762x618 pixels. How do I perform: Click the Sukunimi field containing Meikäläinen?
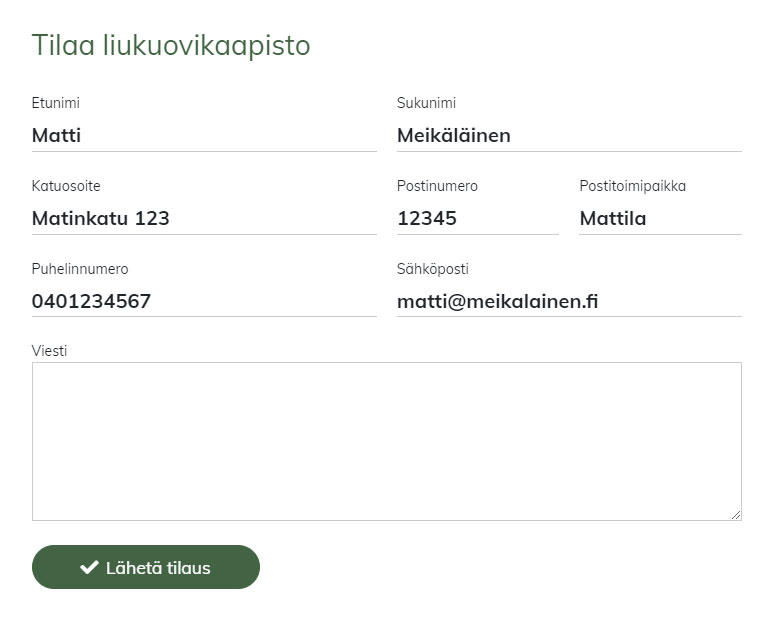click(x=569, y=136)
